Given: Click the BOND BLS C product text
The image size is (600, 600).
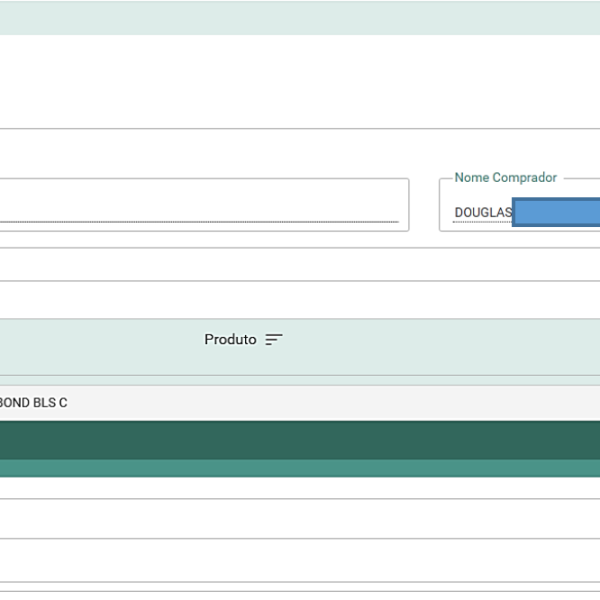Looking at the screenshot, I should coord(35,403).
